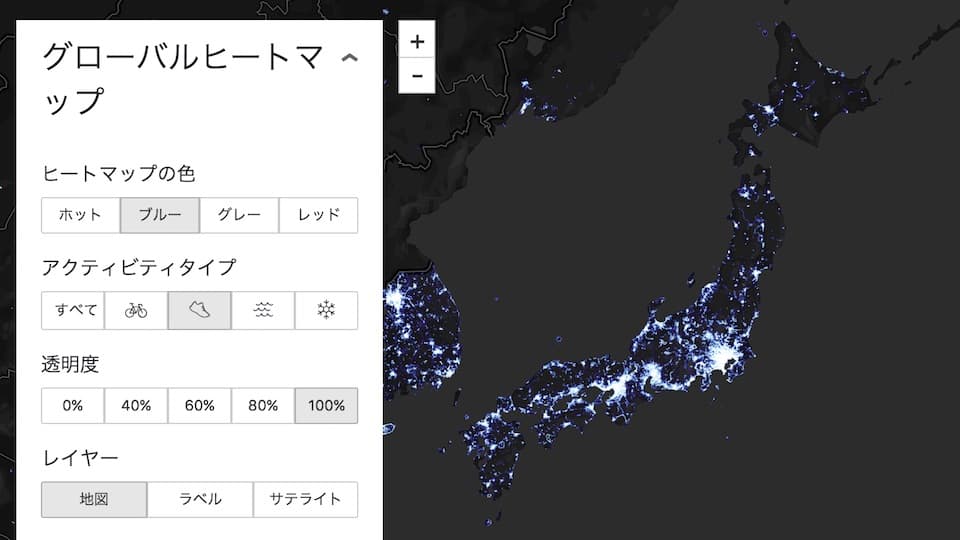Choose the bicycle activity type icon
This screenshot has width=960, height=540.
(x=136, y=310)
